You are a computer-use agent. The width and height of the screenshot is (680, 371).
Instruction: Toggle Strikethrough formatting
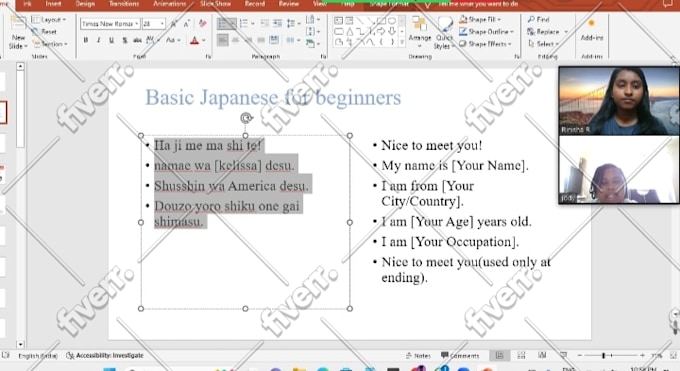click(137, 40)
